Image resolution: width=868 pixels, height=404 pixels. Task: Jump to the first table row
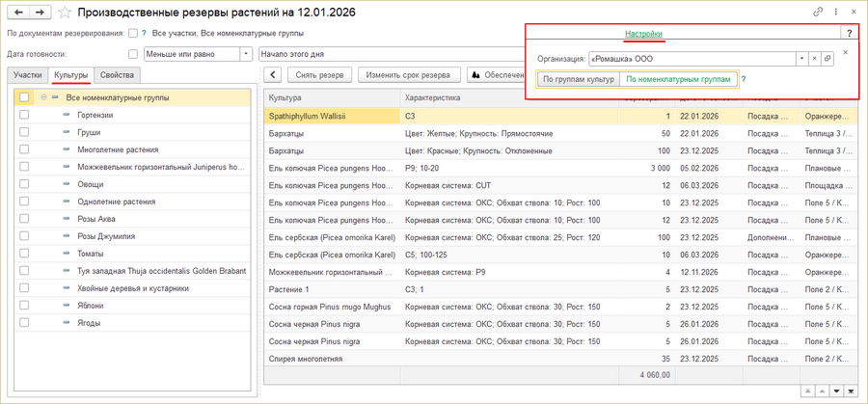(808, 391)
